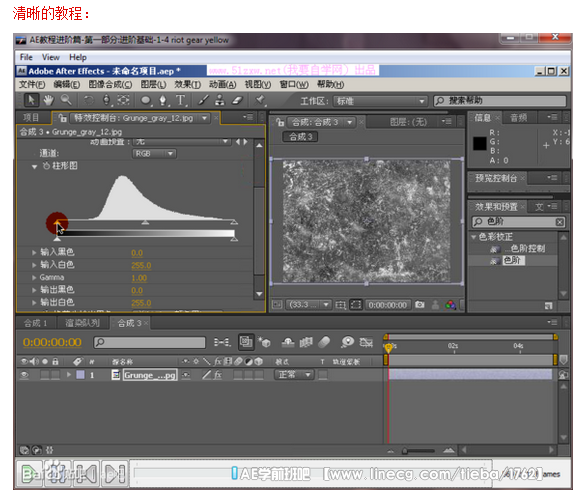Toggle the fx switch on Grunge layer
Image resolution: width=576 pixels, height=491 pixels.
click(218, 375)
